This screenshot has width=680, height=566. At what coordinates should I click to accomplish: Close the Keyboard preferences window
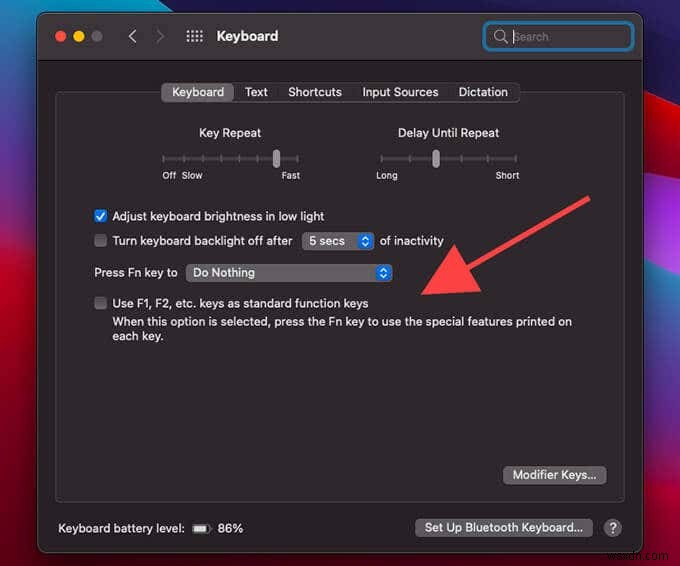tap(61, 36)
